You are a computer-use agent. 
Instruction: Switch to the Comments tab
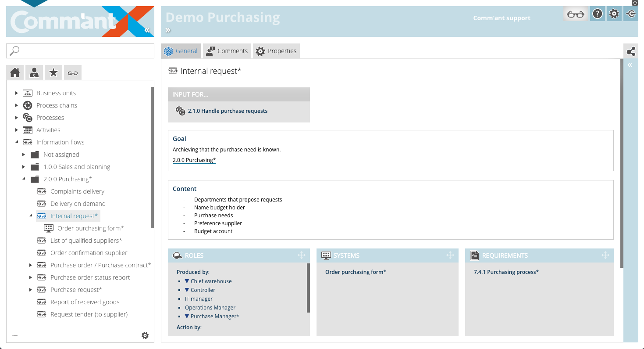227,51
